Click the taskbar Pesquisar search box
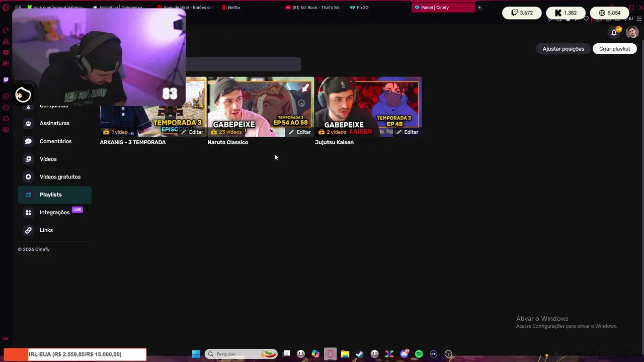The image size is (644, 362). pyautogui.click(x=242, y=354)
